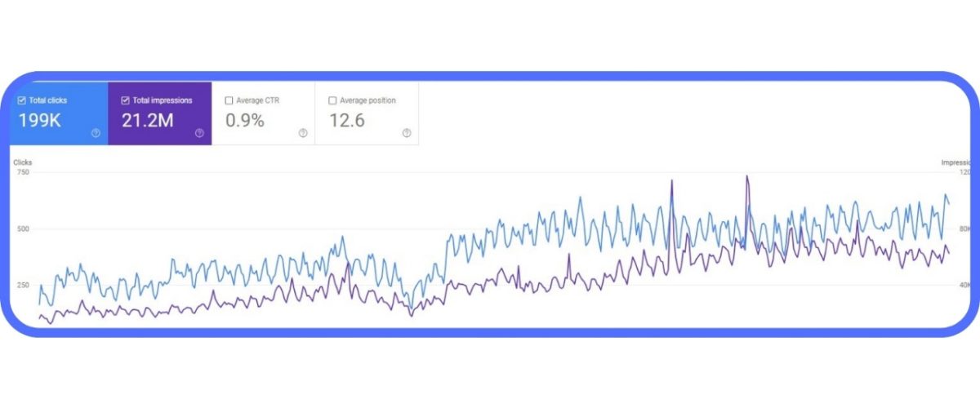This screenshot has width=980, height=408.
Task: Click the tallest purple impressions spike
Action: (x=746, y=176)
